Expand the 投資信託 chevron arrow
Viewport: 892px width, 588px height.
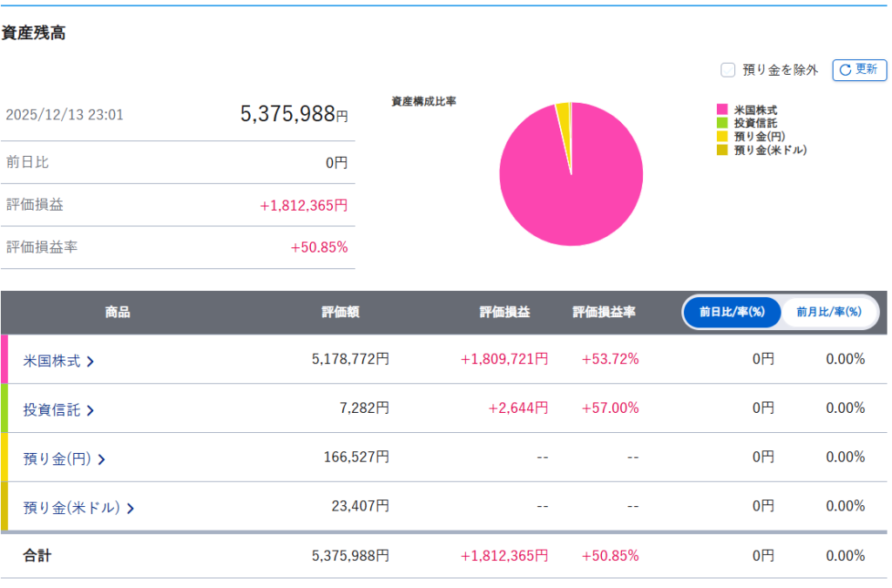click(x=91, y=409)
